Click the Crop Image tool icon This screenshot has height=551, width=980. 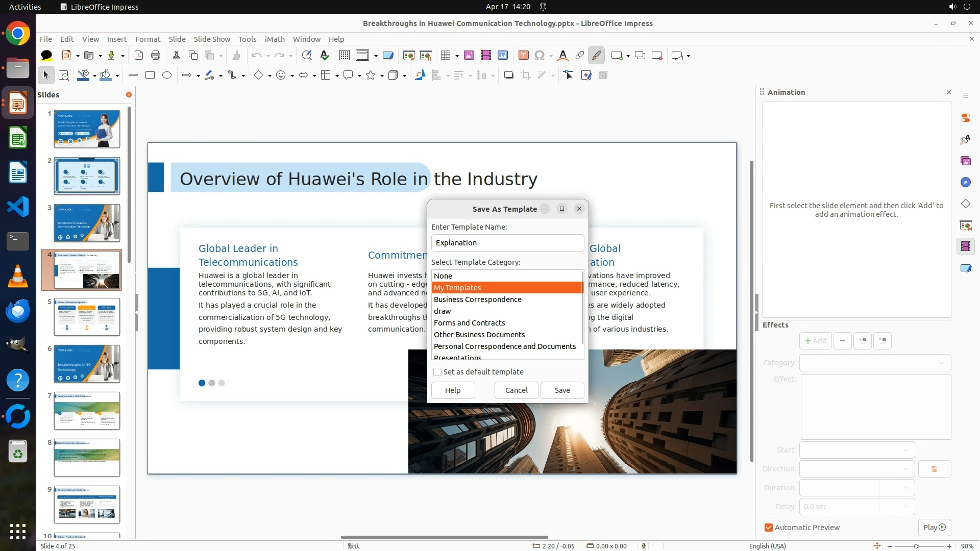[526, 76]
